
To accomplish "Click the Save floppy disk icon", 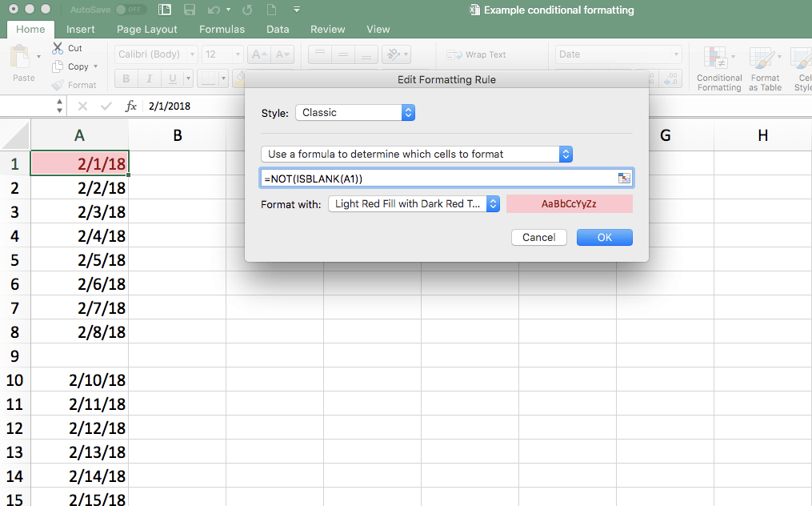I will coord(190,10).
